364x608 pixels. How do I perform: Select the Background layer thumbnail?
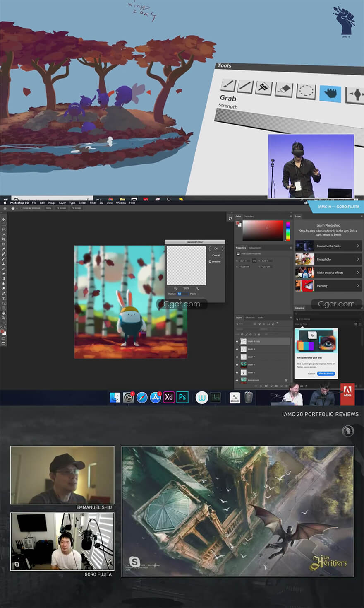coord(244,380)
